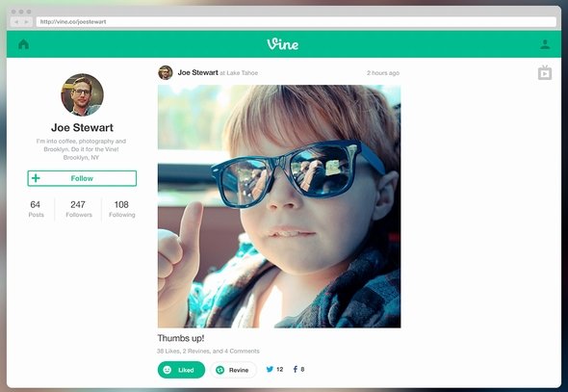Play the Thumbs up video post

tap(279, 206)
